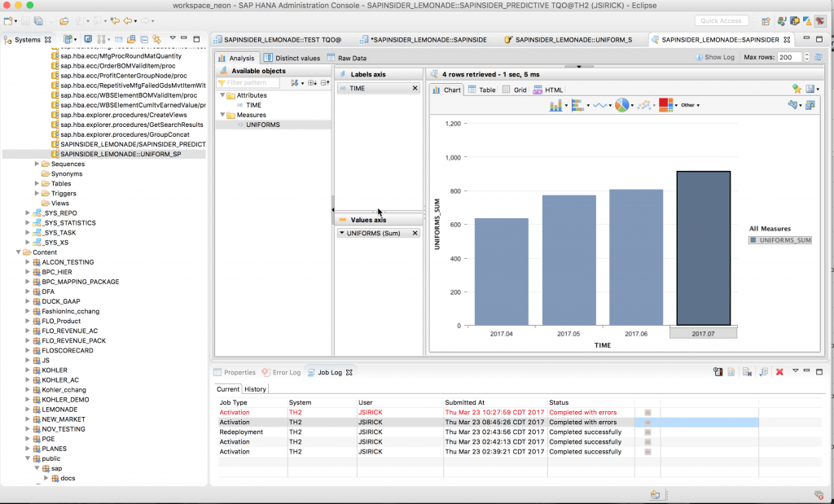This screenshot has width=834, height=504.
Task: Click the Link with Editor arrows icon
Action: pyautogui.click(x=156, y=39)
